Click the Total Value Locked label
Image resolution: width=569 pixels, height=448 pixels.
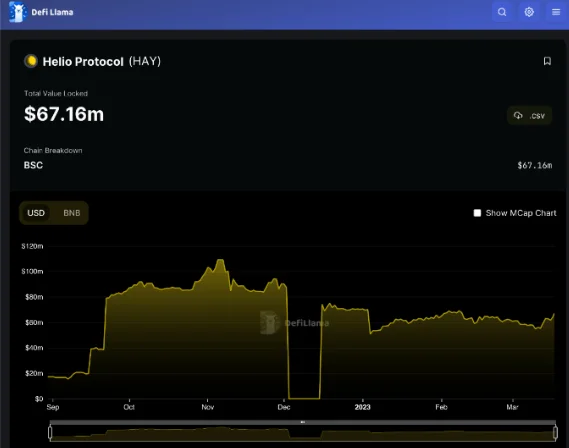coord(56,93)
